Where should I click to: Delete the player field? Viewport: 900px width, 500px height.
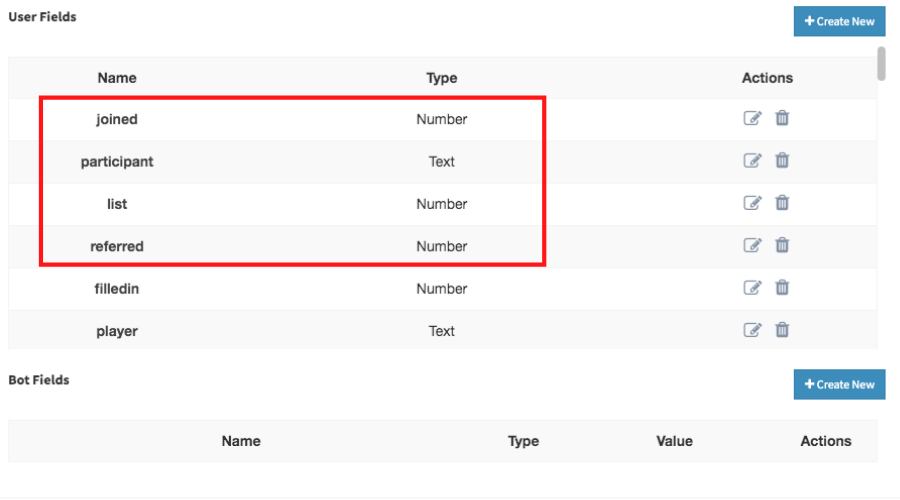782,331
